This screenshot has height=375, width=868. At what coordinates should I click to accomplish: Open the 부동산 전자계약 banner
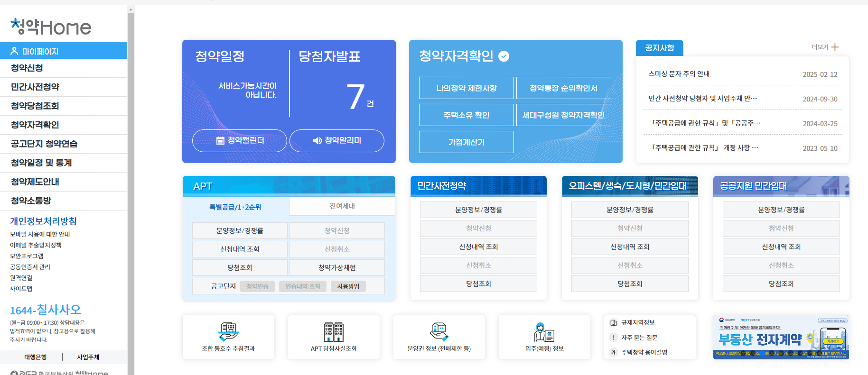click(x=781, y=337)
